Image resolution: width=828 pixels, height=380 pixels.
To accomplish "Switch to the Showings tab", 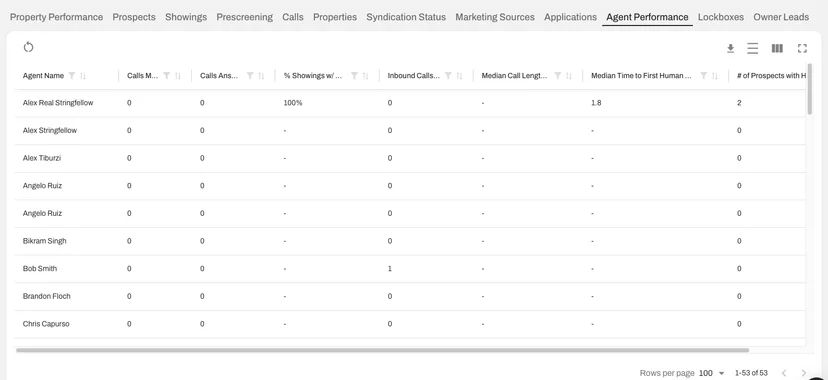I will point(186,17).
